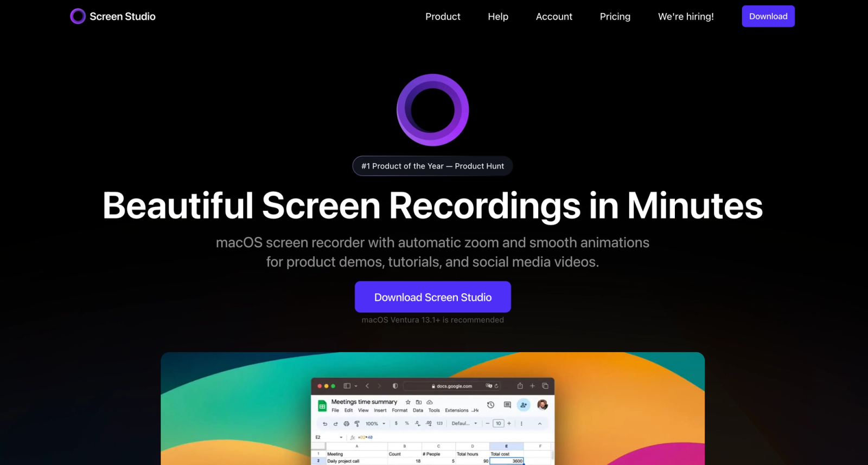Viewport: 868px width, 465px height.
Task: Open the Tools menu in Sheets
Action: point(434,410)
